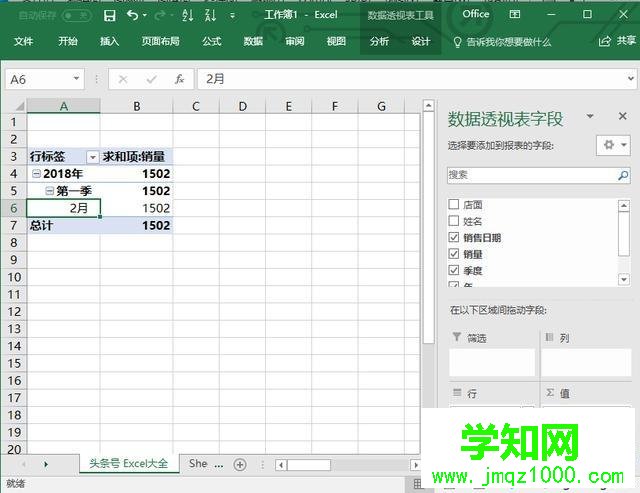The image size is (640, 493).
Task: Collapse the 2018年 group
Action: [36, 174]
